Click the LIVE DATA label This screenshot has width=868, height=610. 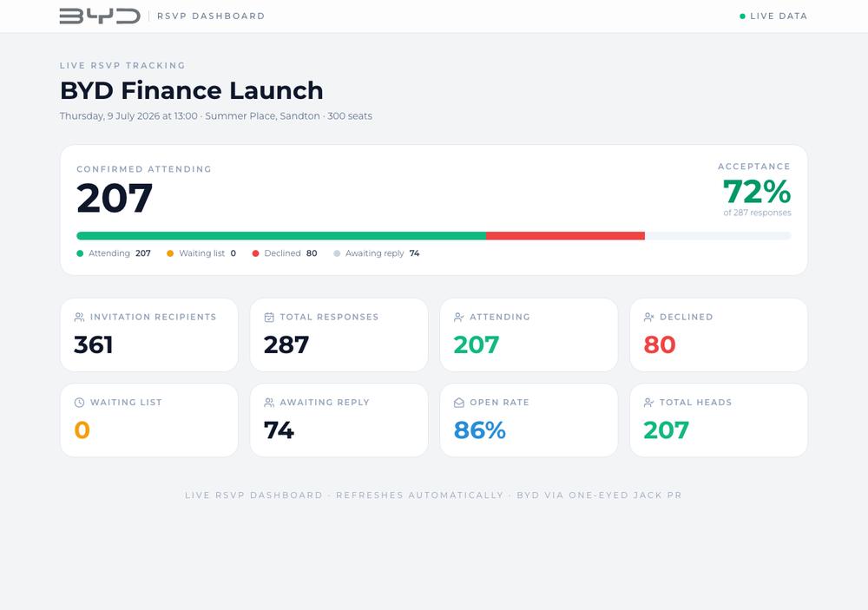point(779,16)
